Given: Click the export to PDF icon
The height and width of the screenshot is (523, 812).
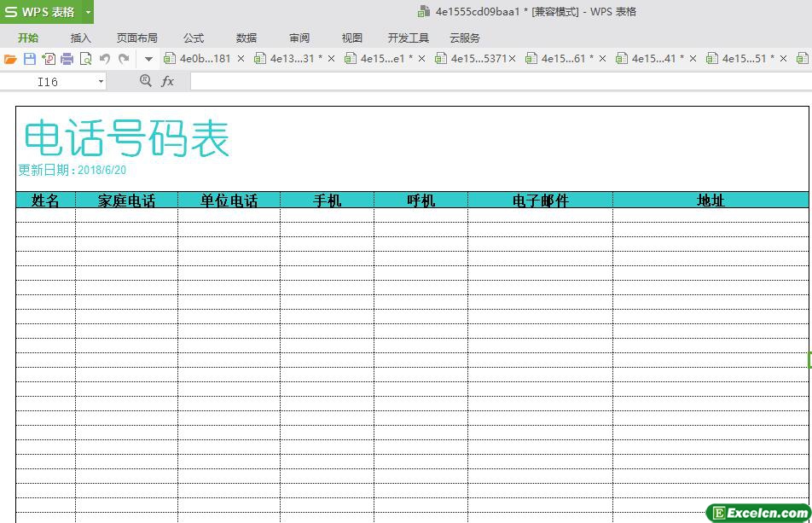Looking at the screenshot, I should point(49,59).
